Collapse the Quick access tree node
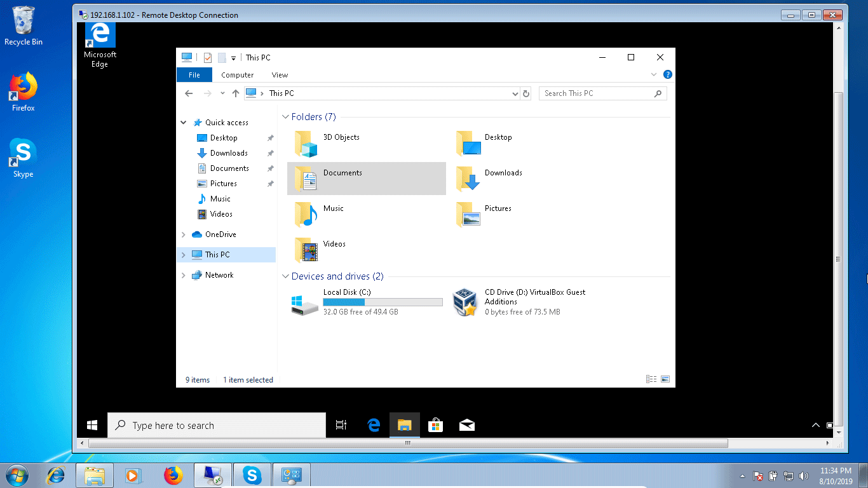 point(184,123)
